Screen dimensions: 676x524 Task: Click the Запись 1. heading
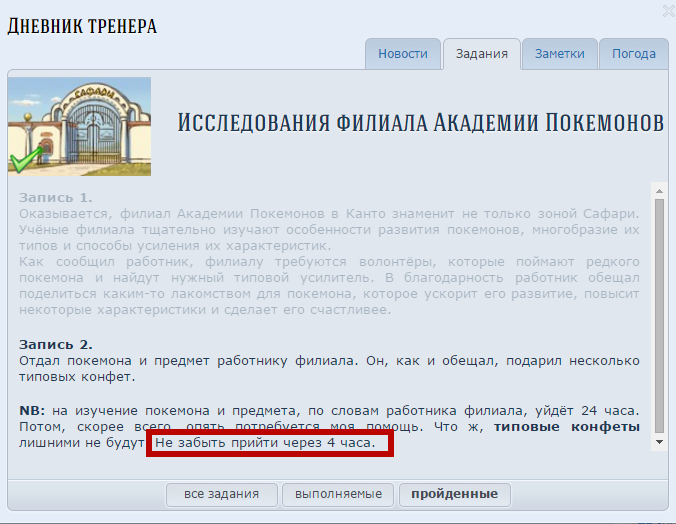tap(56, 198)
